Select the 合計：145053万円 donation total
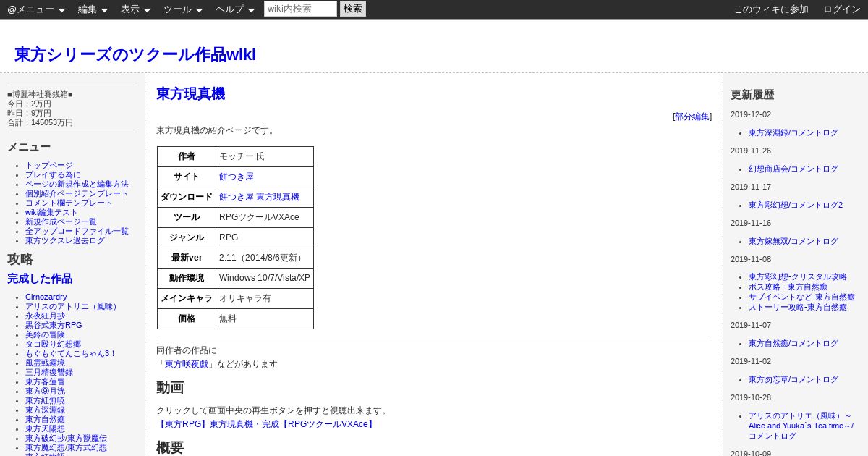The width and height of the screenshot is (868, 456). (x=40, y=122)
